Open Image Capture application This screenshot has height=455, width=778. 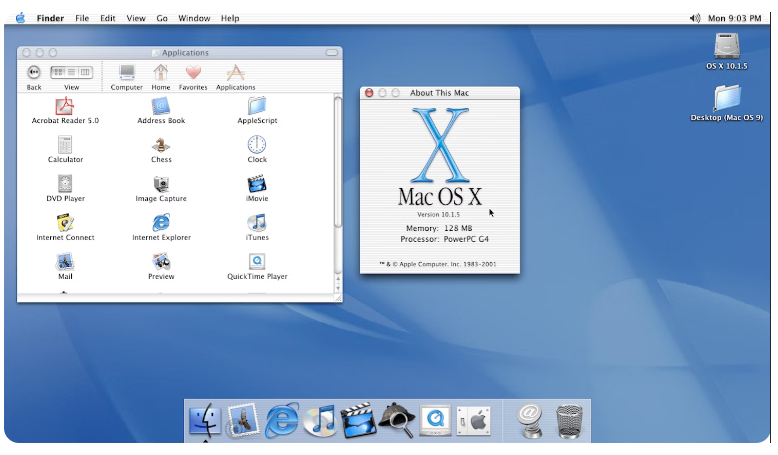[161, 184]
